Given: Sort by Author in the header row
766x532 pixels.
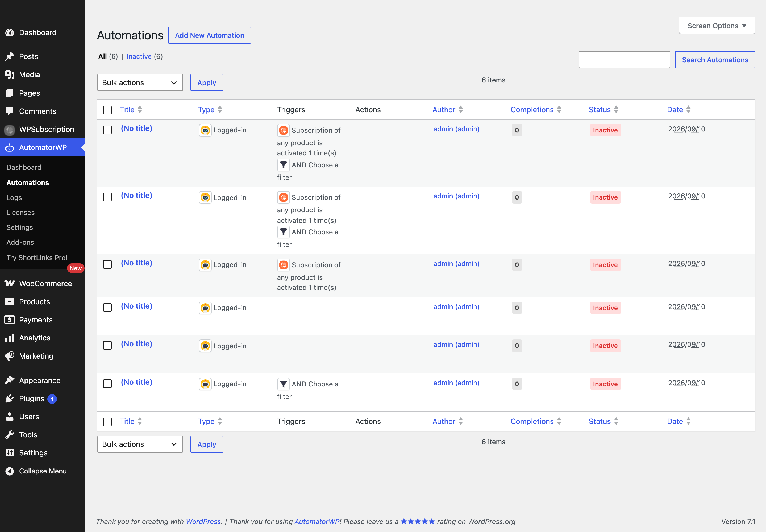Looking at the screenshot, I should [x=448, y=110].
